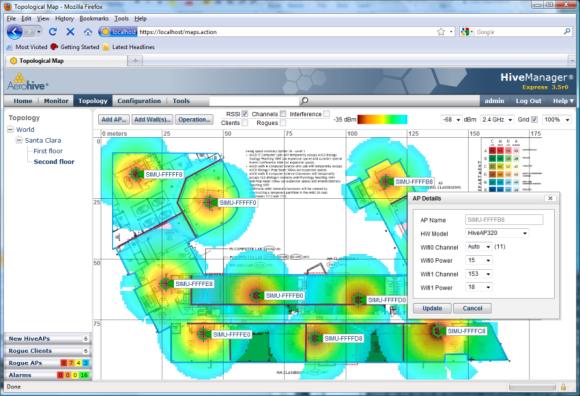Enable the Rogues checkbox
Screen dimensions: 580x396
pyautogui.click(x=283, y=122)
